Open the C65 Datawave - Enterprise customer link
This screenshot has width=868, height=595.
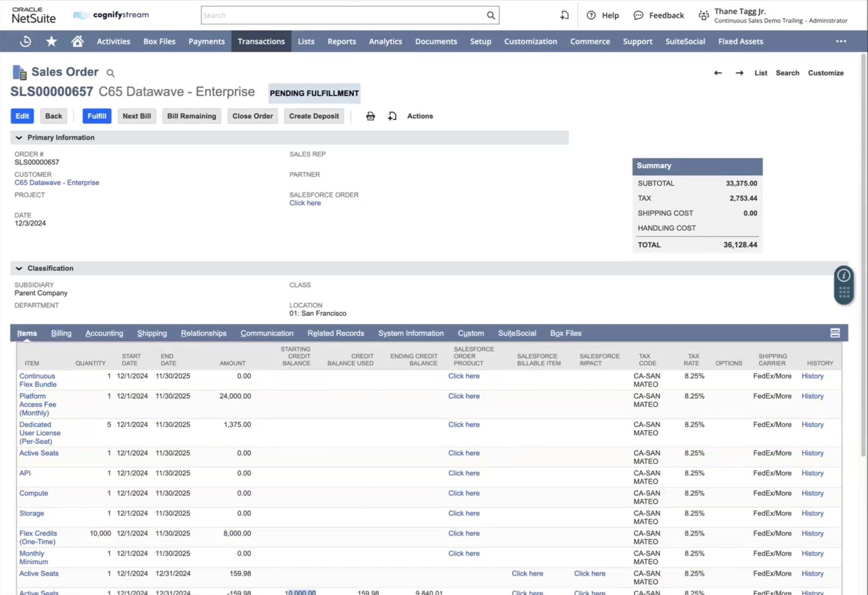[x=57, y=183]
